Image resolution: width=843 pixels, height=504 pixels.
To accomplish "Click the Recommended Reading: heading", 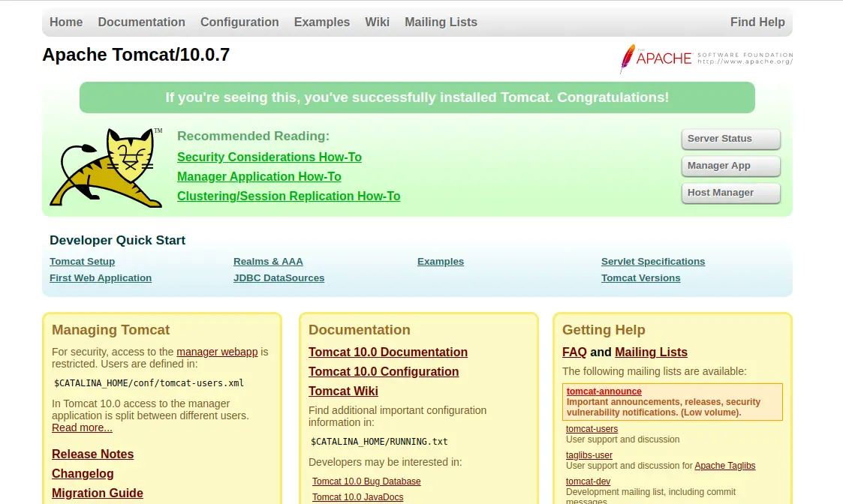I will click(253, 136).
